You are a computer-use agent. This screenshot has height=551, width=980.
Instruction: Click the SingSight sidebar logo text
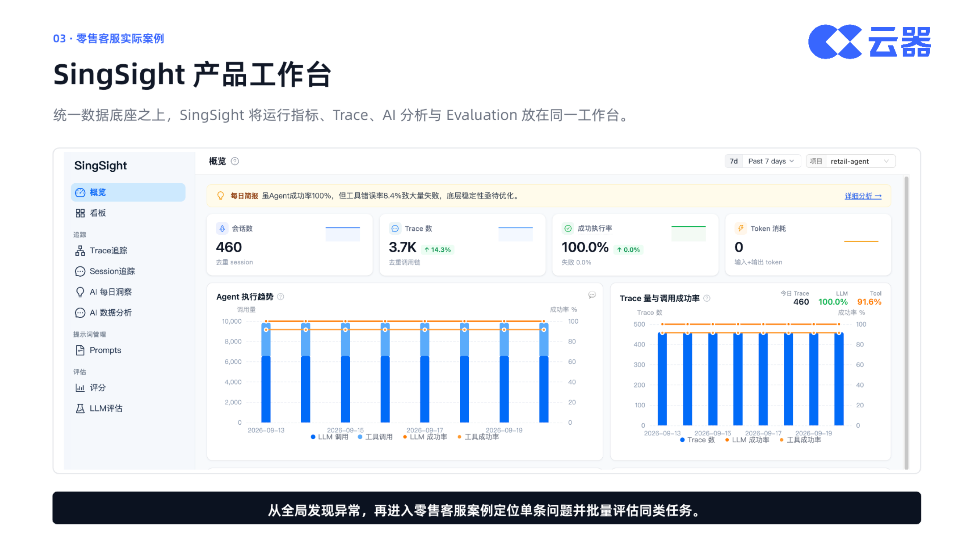pyautogui.click(x=100, y=165)
